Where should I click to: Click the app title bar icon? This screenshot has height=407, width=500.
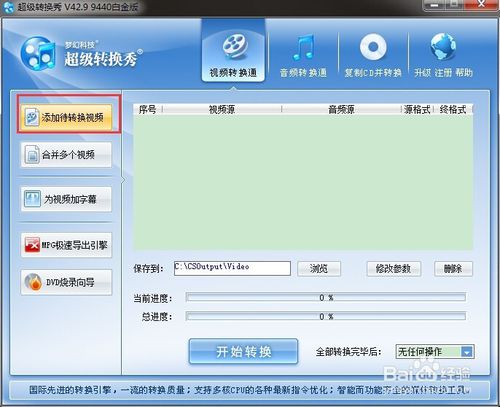[8, 7]
